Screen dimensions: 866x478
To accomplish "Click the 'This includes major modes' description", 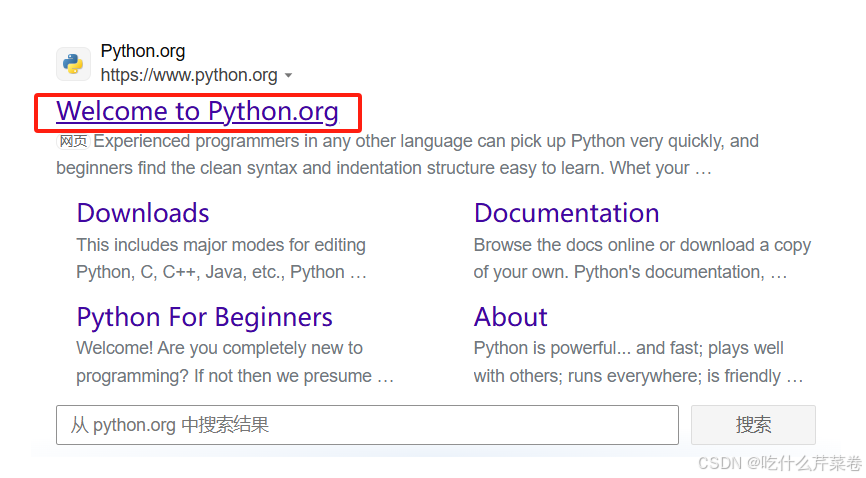I will point(221,259).
